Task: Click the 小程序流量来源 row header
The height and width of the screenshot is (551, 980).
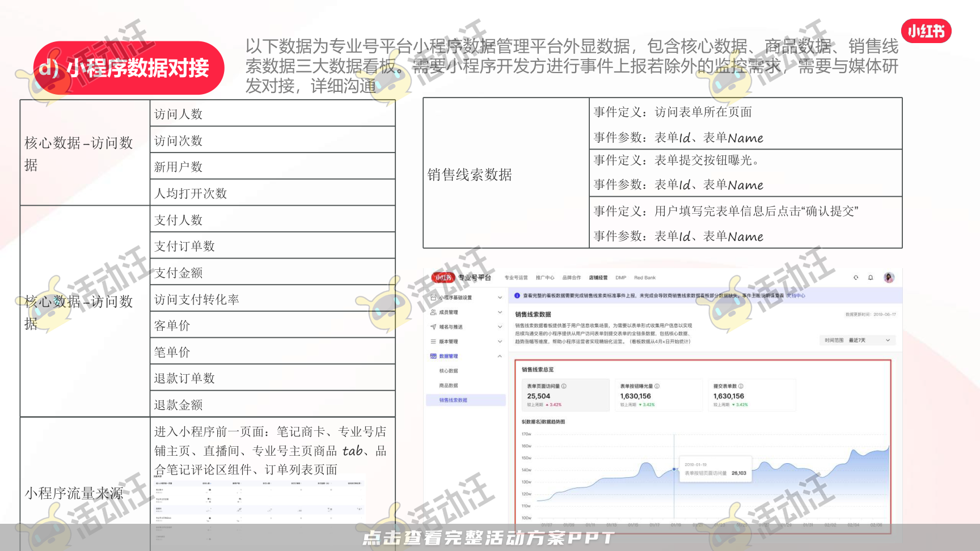Action: (85, 484)
